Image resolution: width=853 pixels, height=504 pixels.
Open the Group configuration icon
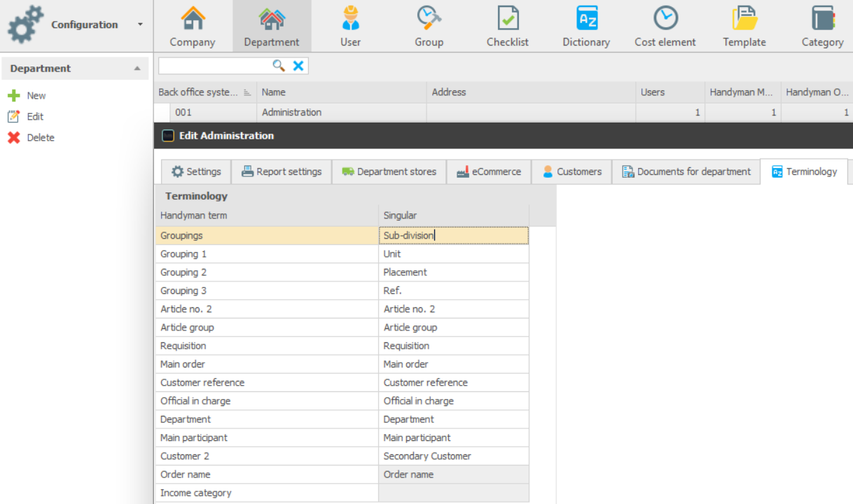click(429, 18)
